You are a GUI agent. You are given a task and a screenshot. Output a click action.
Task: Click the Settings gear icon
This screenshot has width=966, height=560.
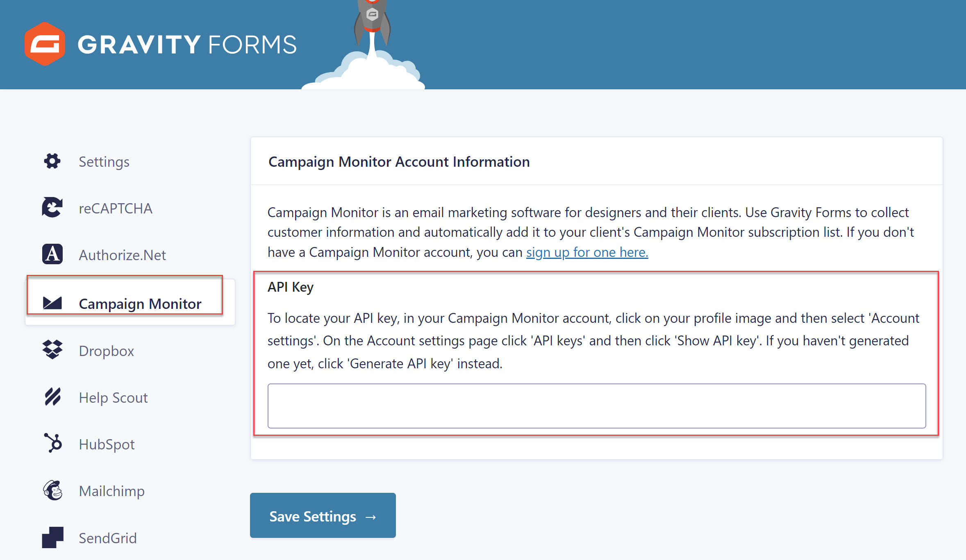[52, 161]
